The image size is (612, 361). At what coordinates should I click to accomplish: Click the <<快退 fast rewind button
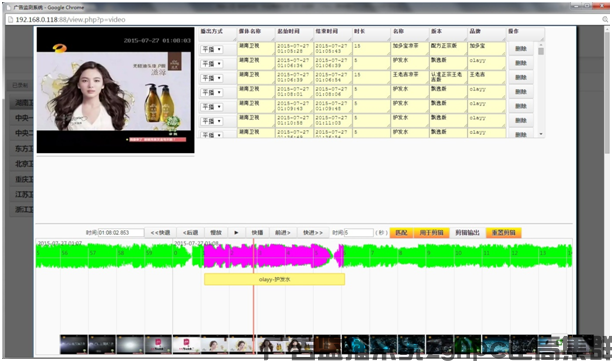coord(160,233)
